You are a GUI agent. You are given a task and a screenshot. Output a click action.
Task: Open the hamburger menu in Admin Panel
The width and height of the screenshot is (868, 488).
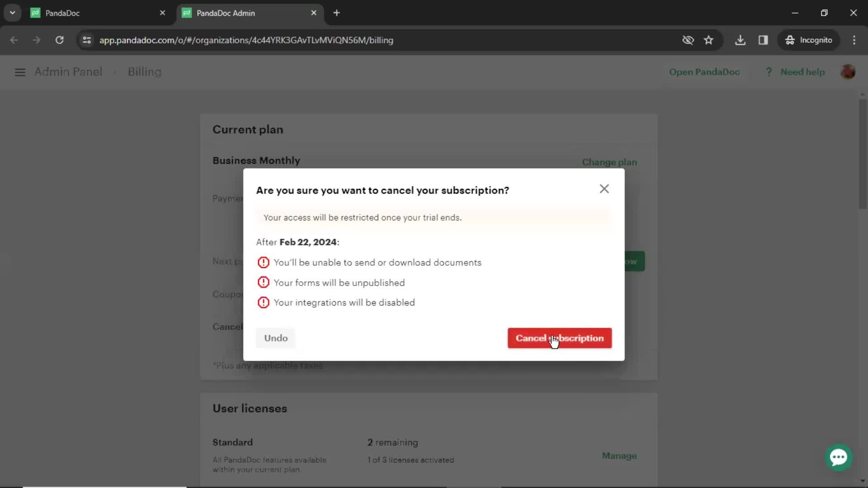[20, 72]
